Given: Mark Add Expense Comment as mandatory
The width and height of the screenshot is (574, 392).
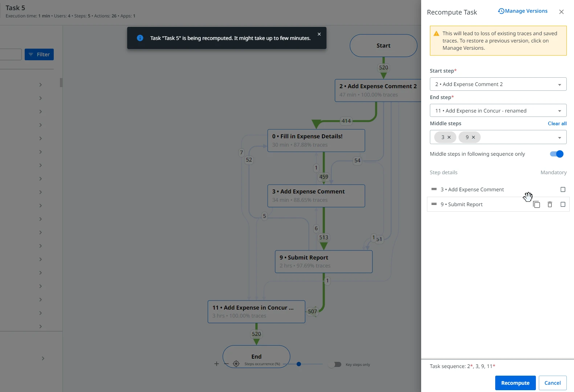Looking at the screenshot, I should (563, 189).
